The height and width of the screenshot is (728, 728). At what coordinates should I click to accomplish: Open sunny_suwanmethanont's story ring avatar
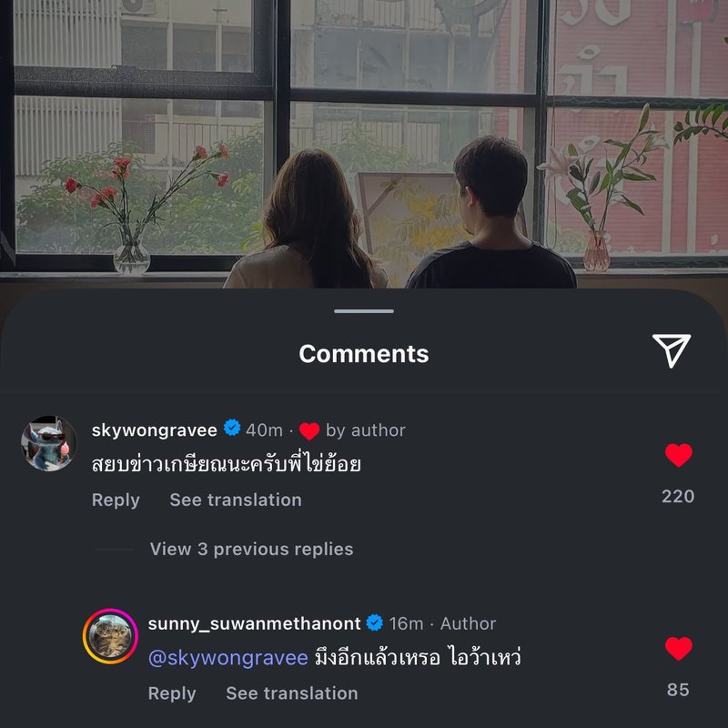(110, 636)
